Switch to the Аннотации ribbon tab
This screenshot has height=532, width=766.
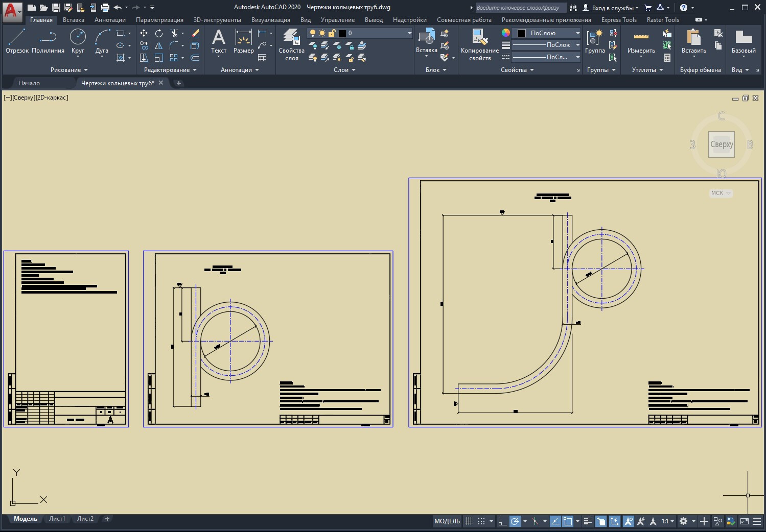pyautogui.click(x=110, y=20)
